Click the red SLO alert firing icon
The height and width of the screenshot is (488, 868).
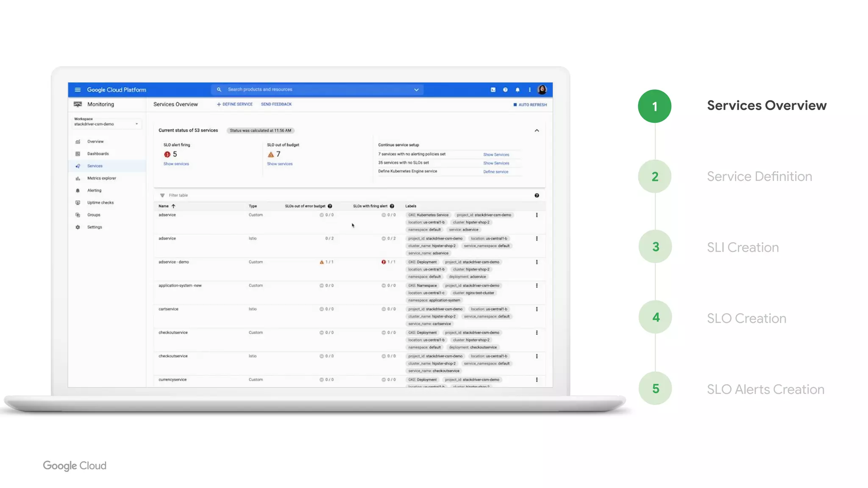pyautogui.click(x=167, y=155)
